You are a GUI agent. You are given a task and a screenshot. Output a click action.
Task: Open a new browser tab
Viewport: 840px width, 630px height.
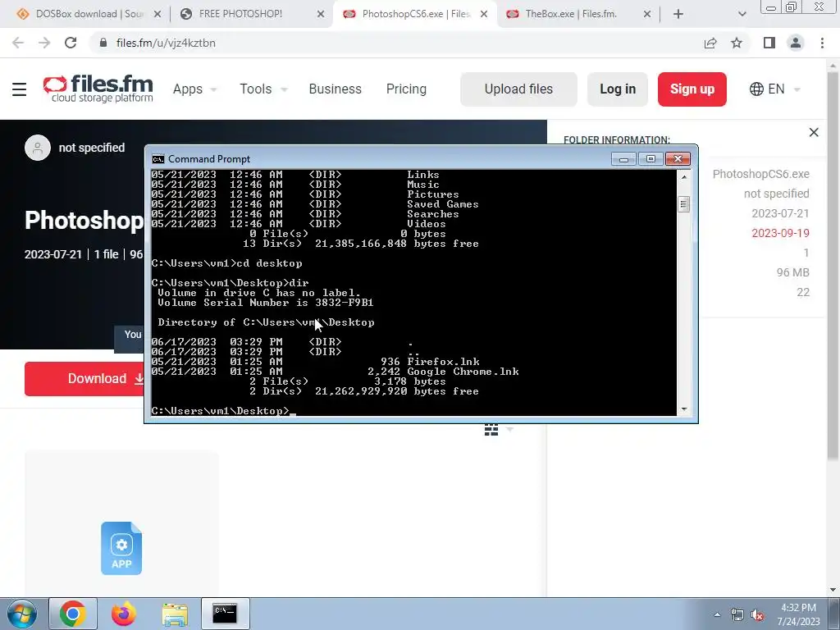[678, 14]
